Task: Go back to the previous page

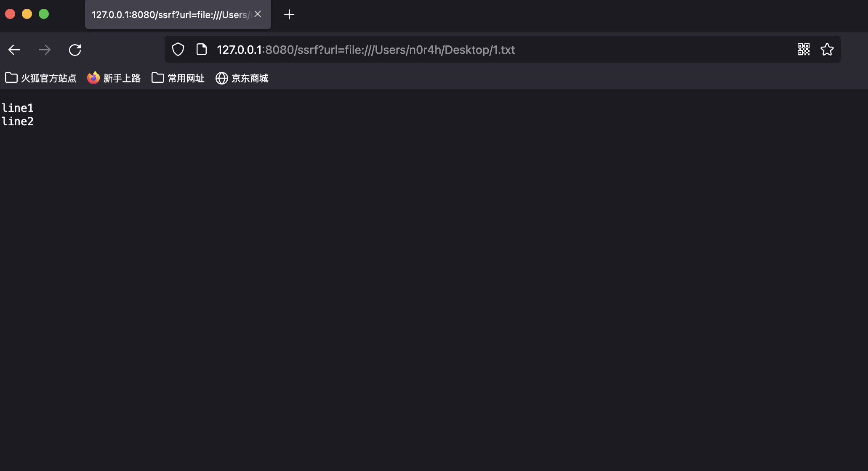Action: (14, 50)
